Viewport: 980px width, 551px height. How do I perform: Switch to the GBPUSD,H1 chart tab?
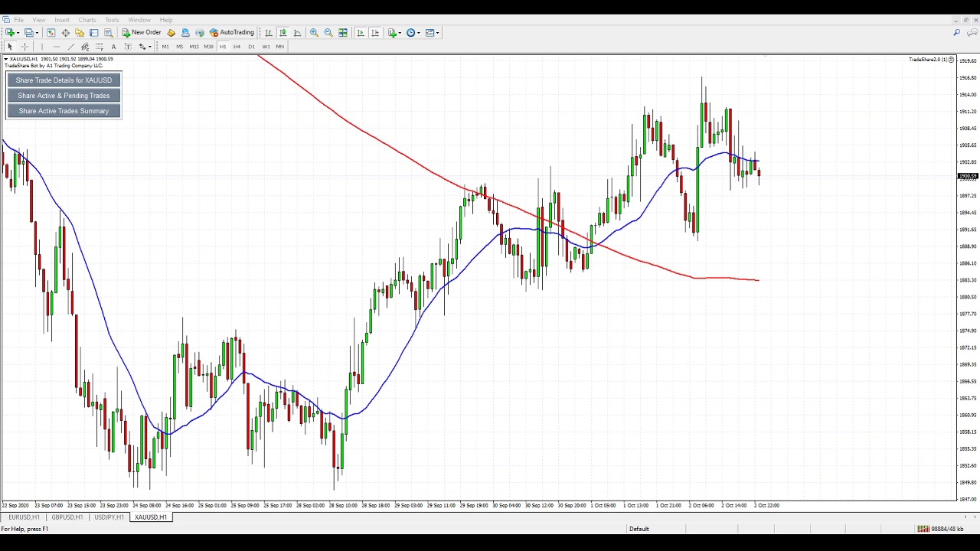pyautogui.click(x=67, y=517)
